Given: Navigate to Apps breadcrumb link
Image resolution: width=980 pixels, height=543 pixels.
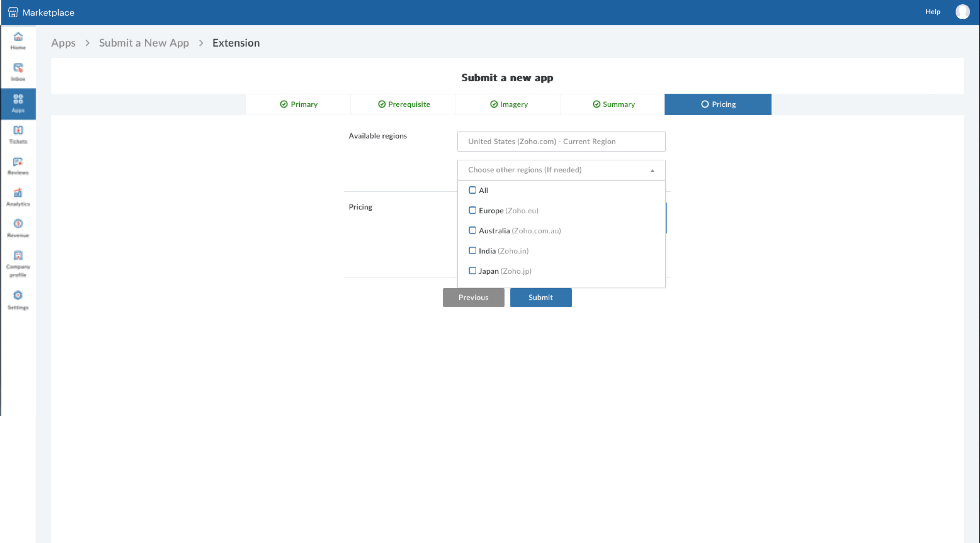Looking at the screenshot, I should point(63,43).
